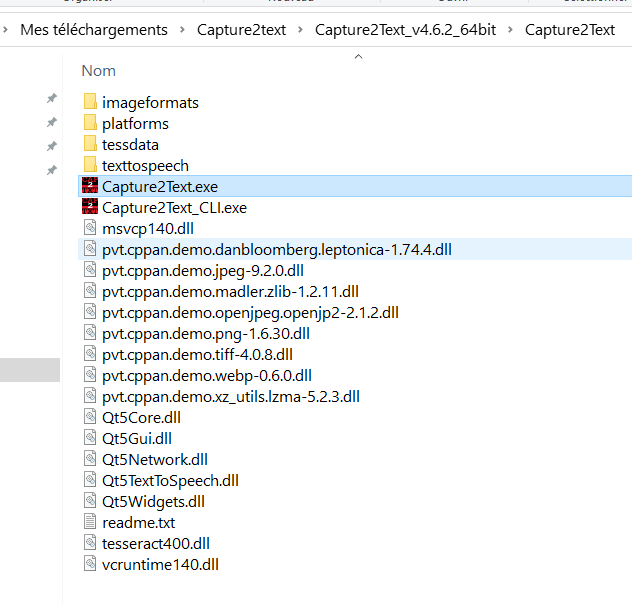Select folder name tessdata
Screen dimensions: 632x605
click(130, 145)
